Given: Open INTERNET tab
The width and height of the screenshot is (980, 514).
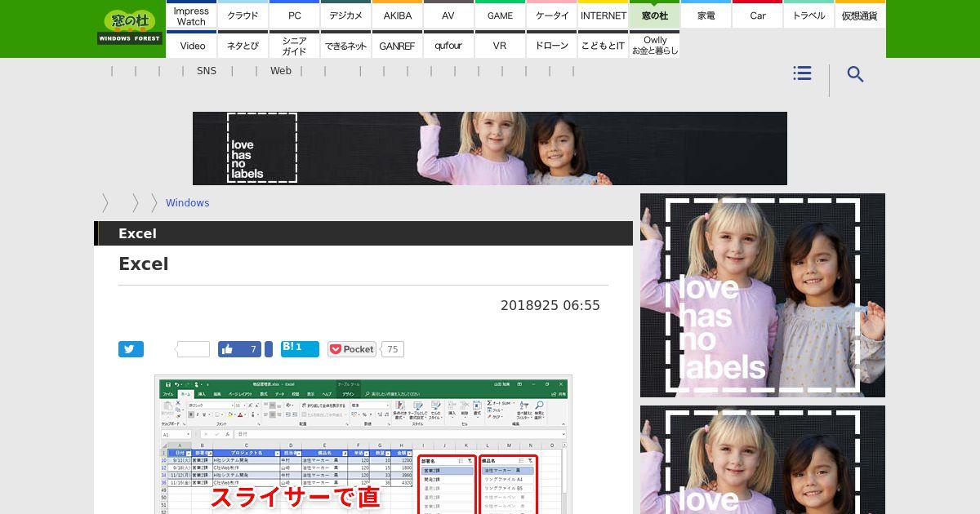Looking at the screenshot, I should [x=604, y=16].
